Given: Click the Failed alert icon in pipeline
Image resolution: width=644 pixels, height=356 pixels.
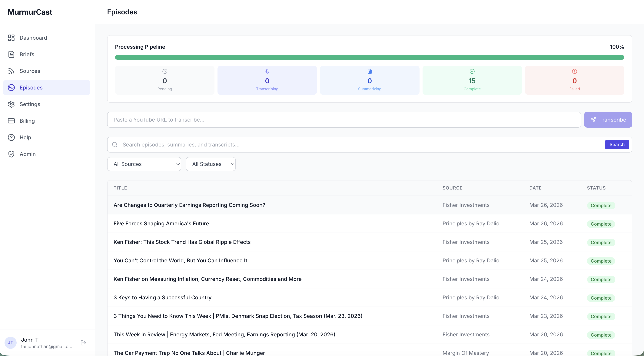Looking at the screenshot, I should pos(574,71).
